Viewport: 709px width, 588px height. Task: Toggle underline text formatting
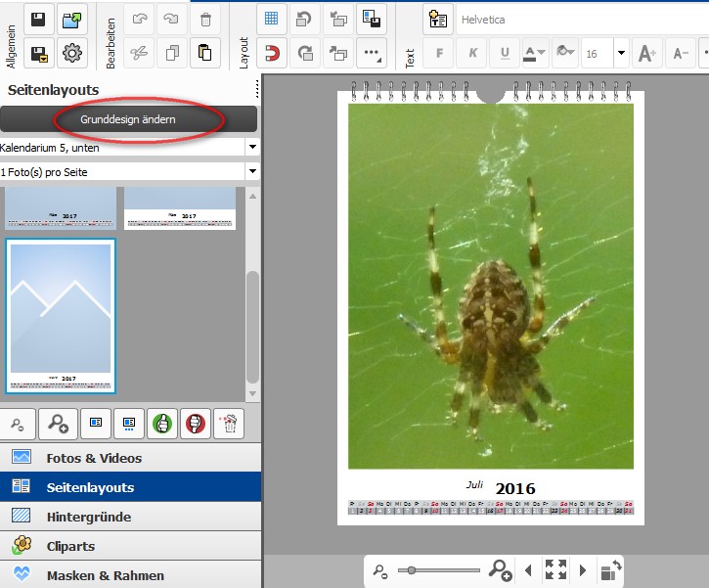coord(505,53)
